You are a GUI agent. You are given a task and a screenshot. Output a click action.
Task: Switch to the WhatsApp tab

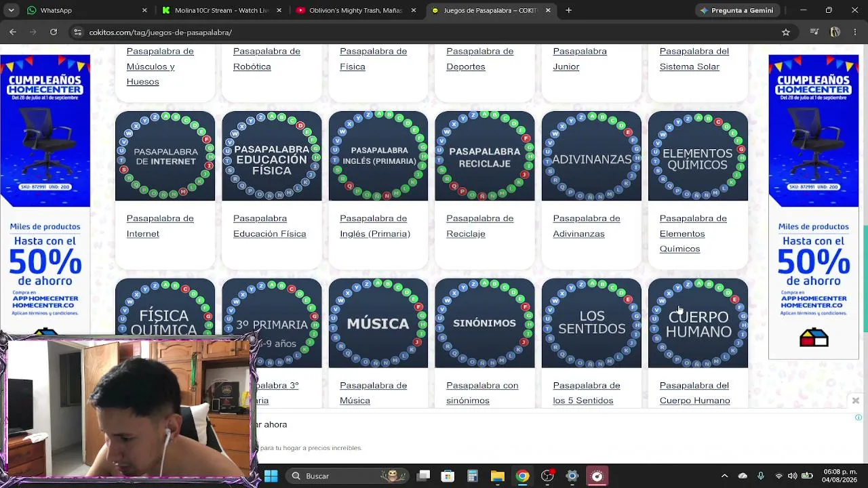[85, 10]
